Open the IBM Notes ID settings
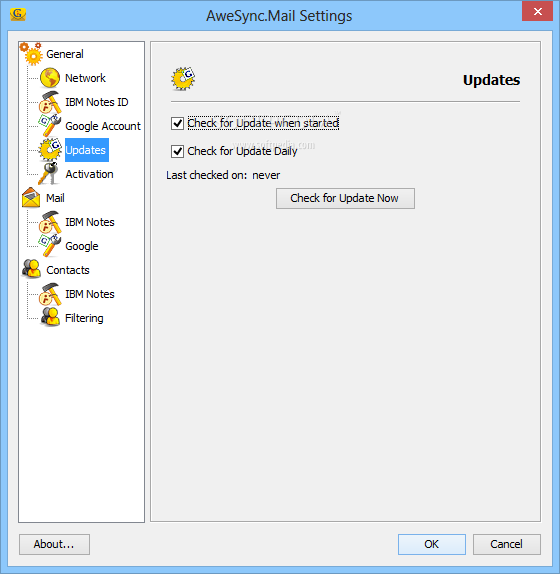This screenshot has height=574, width=560. point(97,102)
